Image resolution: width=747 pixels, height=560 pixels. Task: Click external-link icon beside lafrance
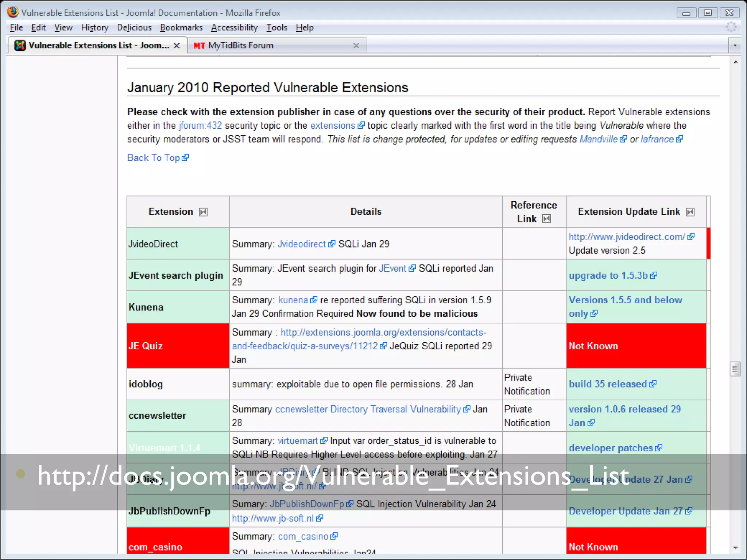679,139
